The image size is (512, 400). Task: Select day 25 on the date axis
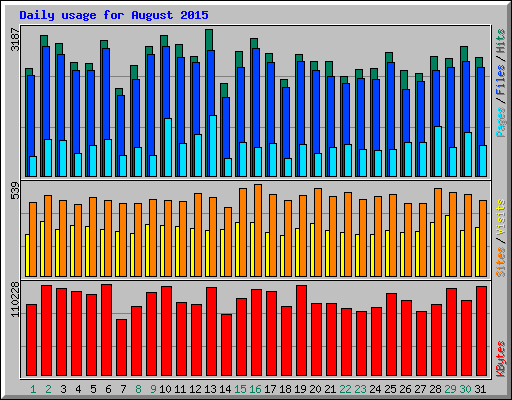click(x=390, y=389)
